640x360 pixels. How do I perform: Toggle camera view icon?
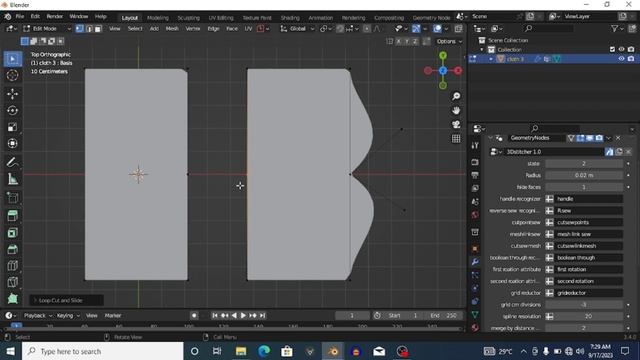pyautogui.click(x=456, y=124)
